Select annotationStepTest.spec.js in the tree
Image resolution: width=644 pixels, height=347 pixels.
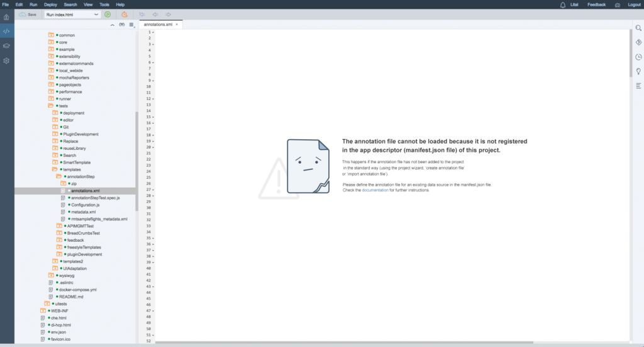click(x=96, y=198)
